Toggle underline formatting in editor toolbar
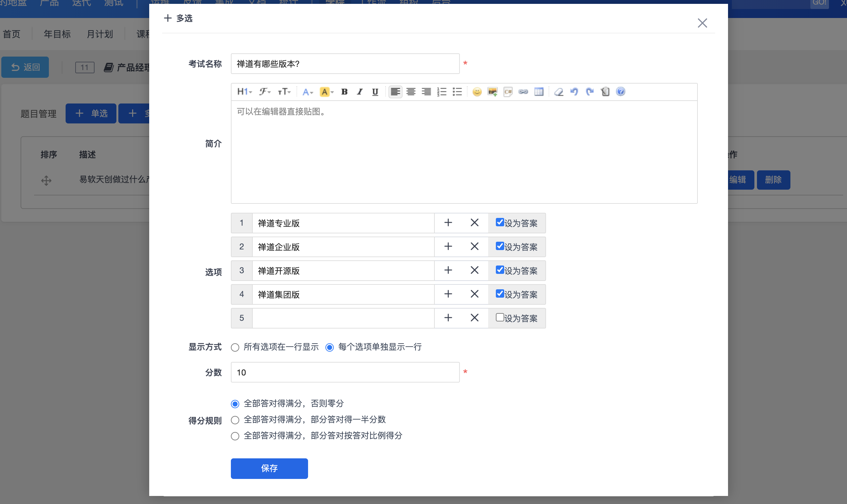The width and height of the screenshot is (847, 504). coord(375,92)
